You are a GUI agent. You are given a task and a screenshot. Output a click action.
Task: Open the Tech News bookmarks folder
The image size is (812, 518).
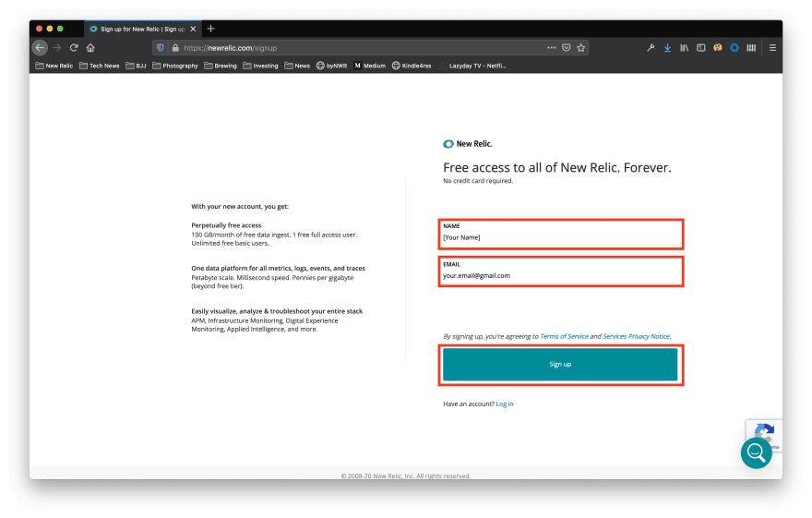pyautogui.click(x=99, y=66)
